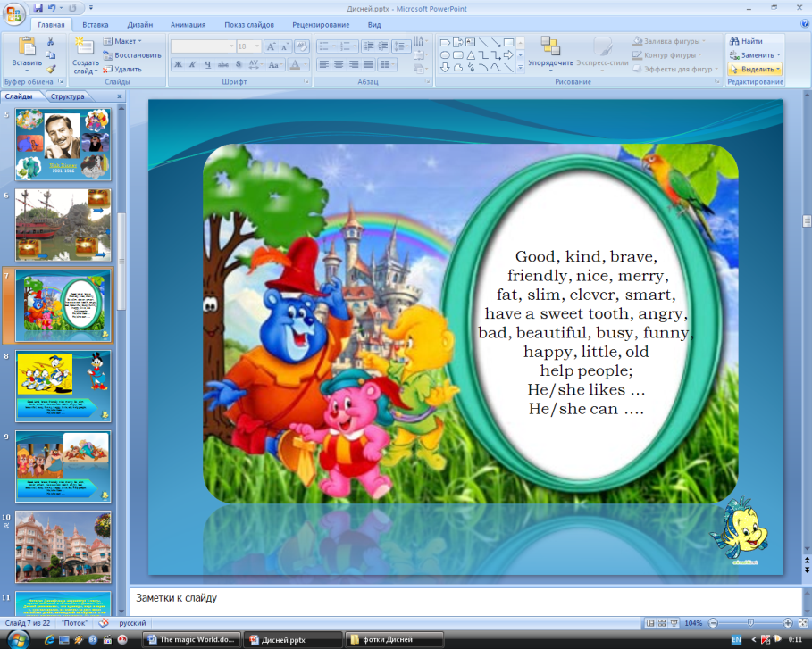Viewport: 812px width, 649px height.
Task: Open Customize Quick Access Toolbar dropdown
Action: [x=91, y=8]
